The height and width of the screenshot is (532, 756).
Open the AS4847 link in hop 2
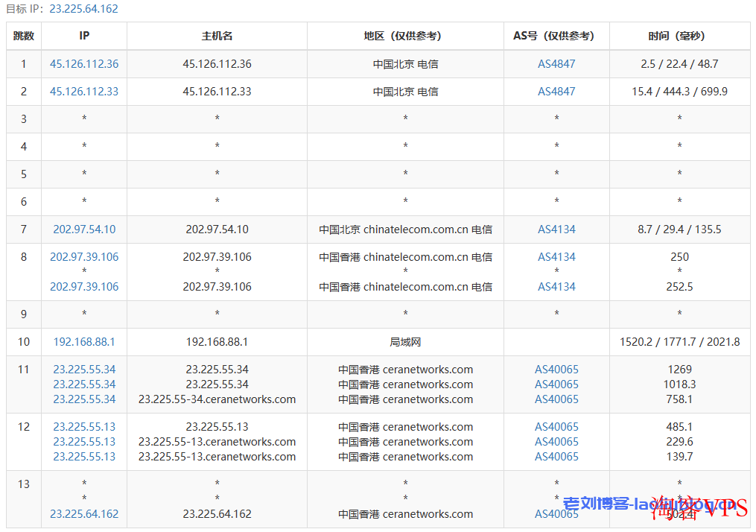[x=556, y=91]
